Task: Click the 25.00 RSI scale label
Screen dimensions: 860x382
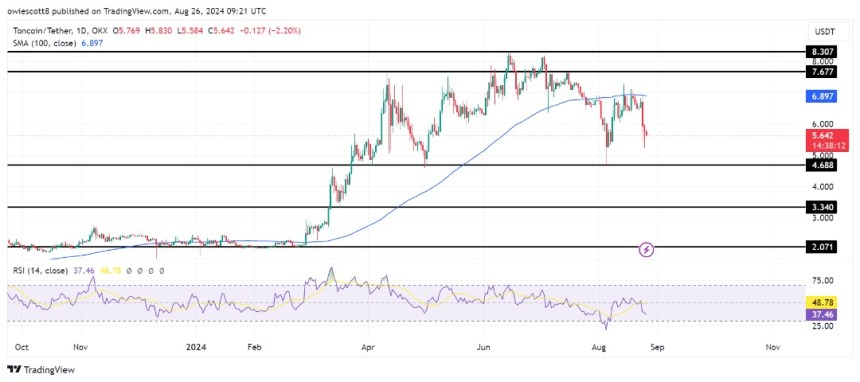Action: pos(822,325)
